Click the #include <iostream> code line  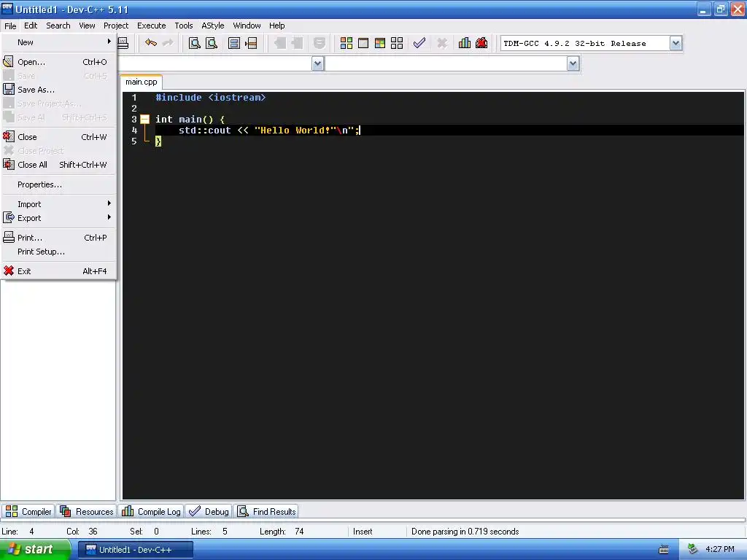pos(211,98)
